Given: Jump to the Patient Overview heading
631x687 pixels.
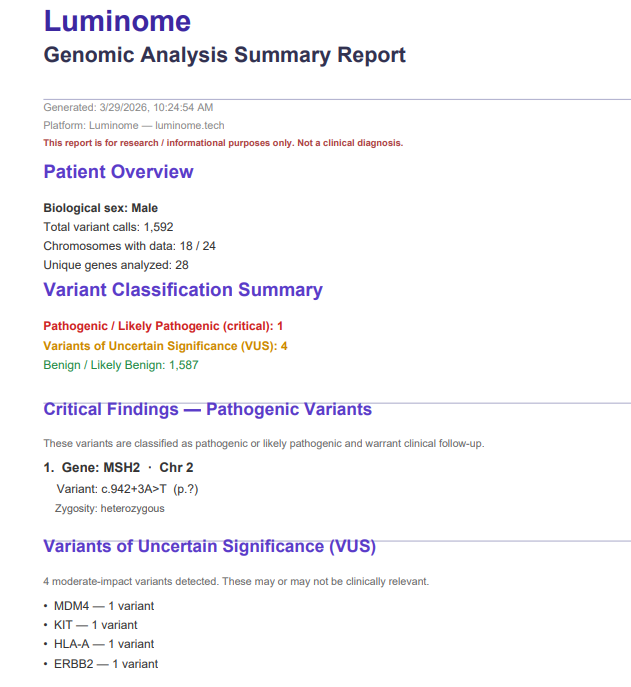Looking at the screenshot, I should coord(118,172).
